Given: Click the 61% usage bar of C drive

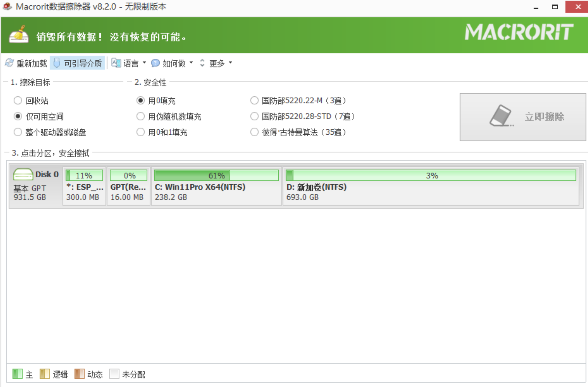Looking at the screenshot, I should point(217,175).
